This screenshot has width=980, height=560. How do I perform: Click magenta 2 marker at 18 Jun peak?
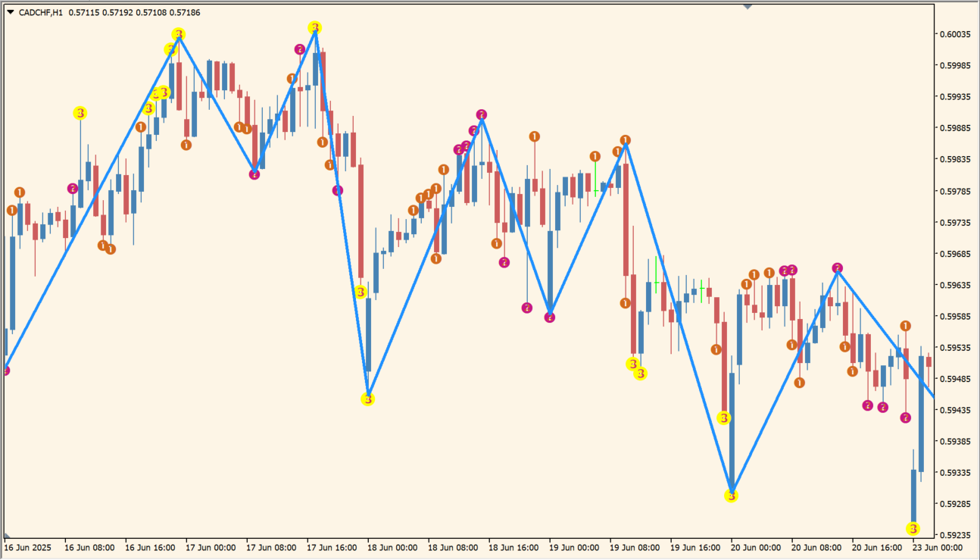pyautogui.click(x=482, y=114)
